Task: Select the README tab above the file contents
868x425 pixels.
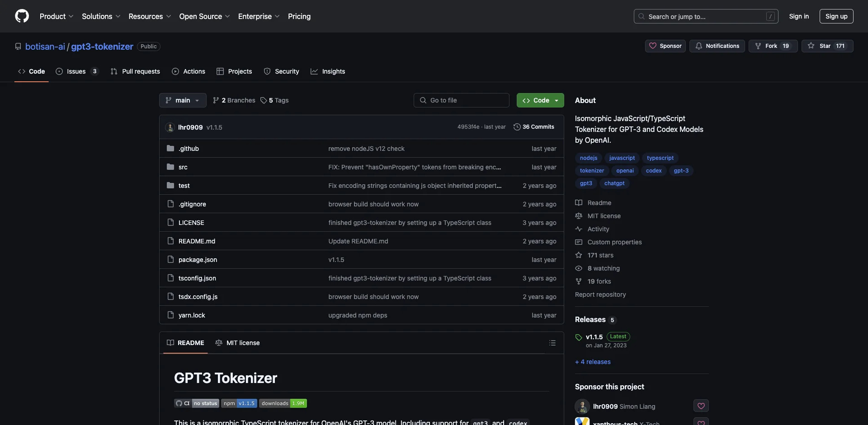Action: click(185, 343)
